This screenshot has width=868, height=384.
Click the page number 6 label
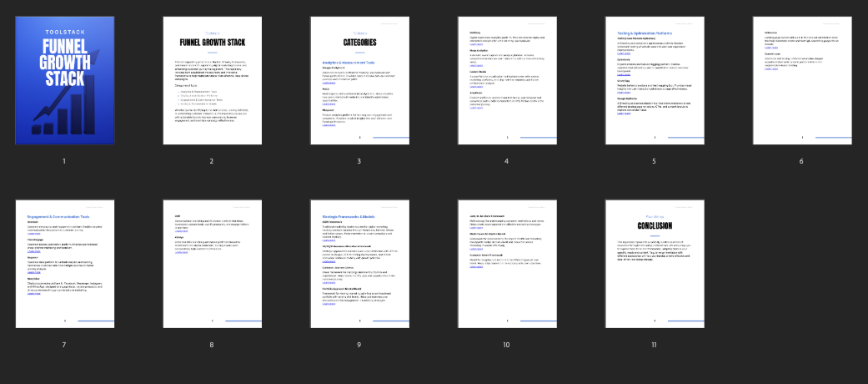(802, 161)
